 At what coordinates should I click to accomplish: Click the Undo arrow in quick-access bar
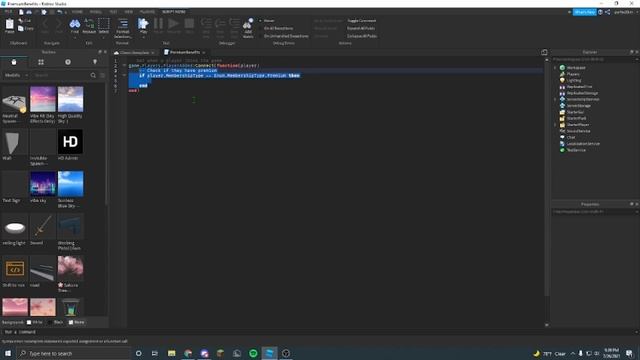pos(60,12)
